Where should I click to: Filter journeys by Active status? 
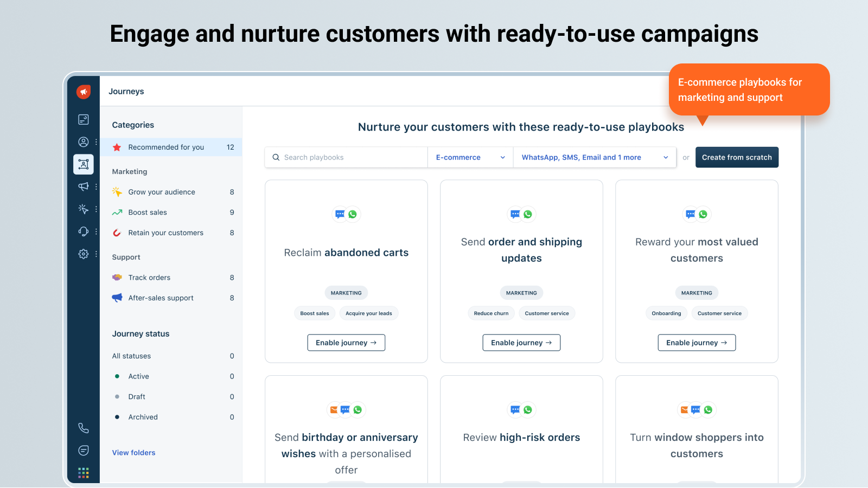point(139,376)
